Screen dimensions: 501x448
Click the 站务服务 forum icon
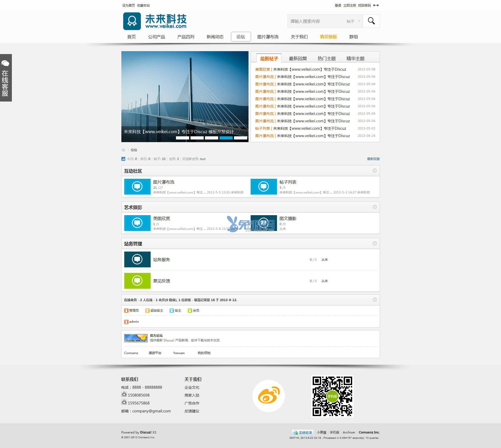[x=137, y=259]
